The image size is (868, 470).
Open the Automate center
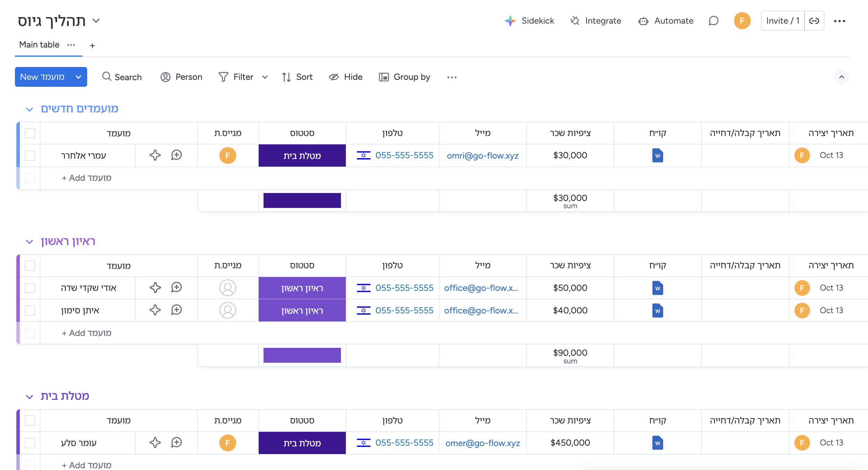[666, 21]
